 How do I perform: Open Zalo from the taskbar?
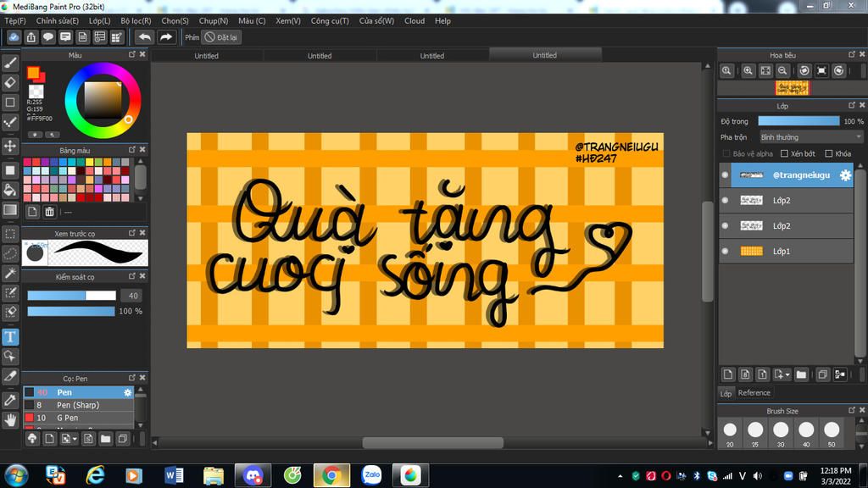click(x=371, y=475)
